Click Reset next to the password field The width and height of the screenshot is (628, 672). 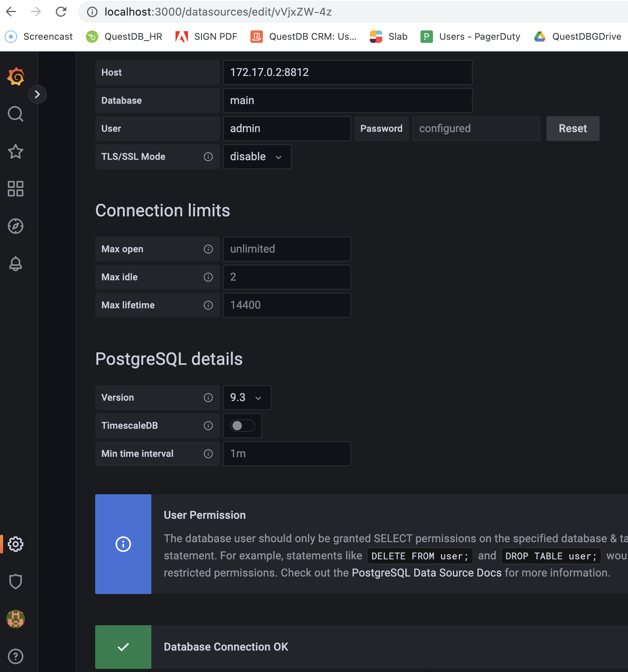573,129
